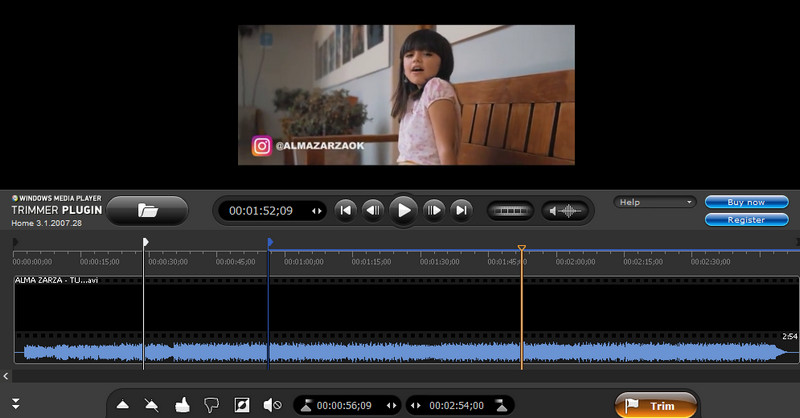The height and width of the screenshot is (418, 800).
Task: Click the Register button
Action: [x=746, y=219]
